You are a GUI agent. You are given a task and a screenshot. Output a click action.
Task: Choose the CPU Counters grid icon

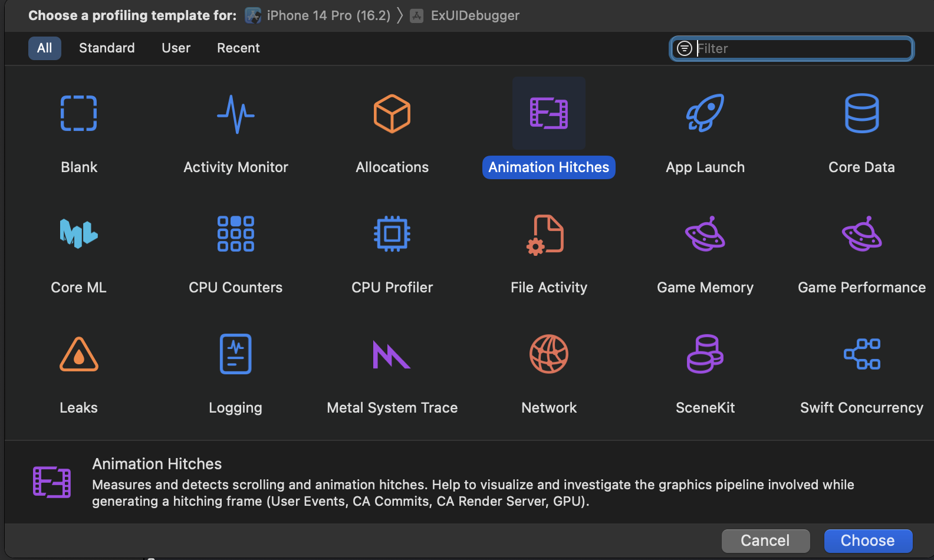(x=236, y=233)
